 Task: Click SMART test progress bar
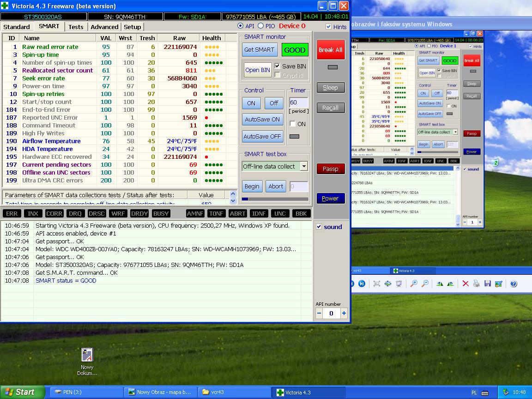275,199
